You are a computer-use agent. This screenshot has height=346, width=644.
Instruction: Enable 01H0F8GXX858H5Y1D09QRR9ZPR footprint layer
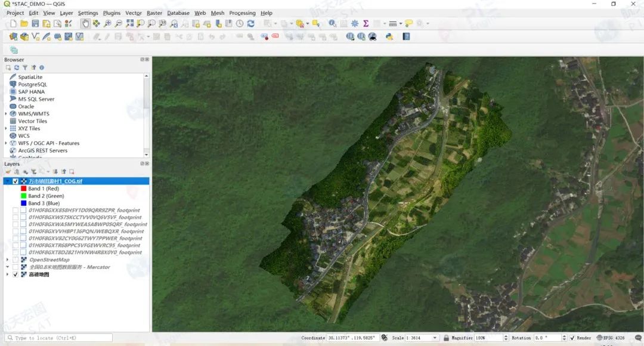coord(16,211)
